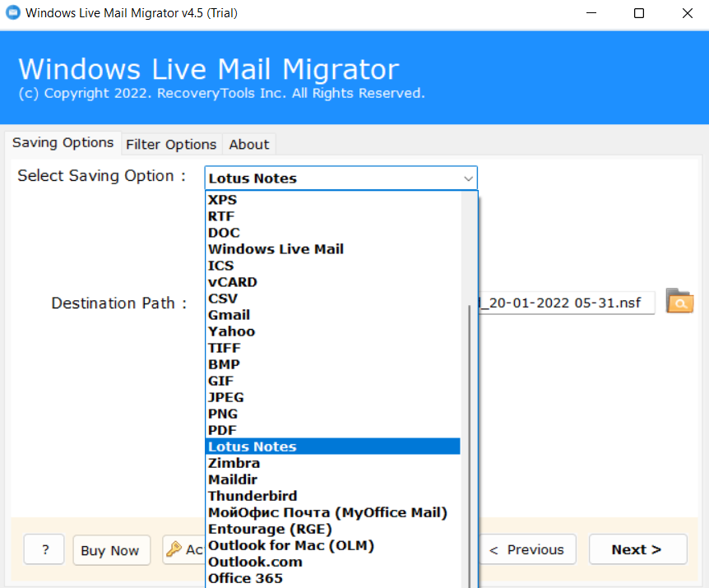Click the app logo in the title bar

click(x=13, y=12)
